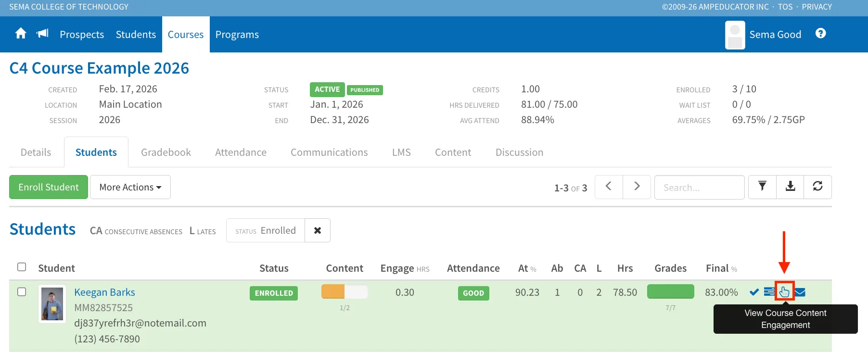The height and width of the screenshot is (352, 868).
Task: Click the ENROLLED status badge for Keegan Barks
Action: (x=274, y=293)
